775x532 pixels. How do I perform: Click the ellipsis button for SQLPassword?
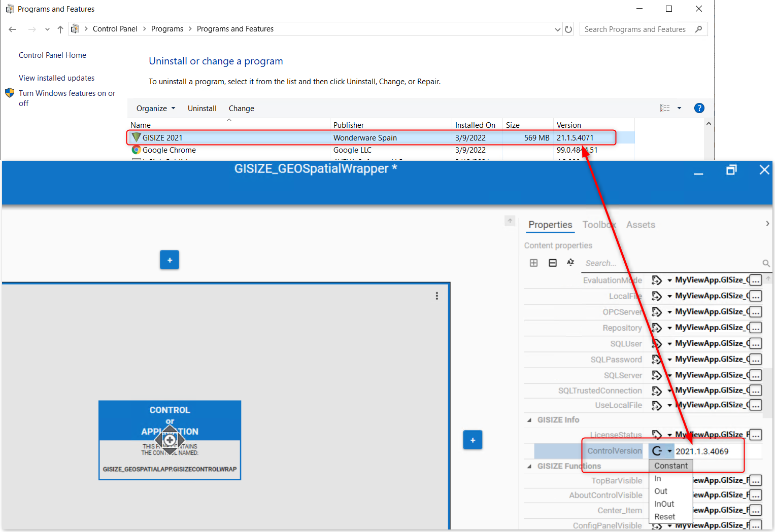pyautogui.click(x=756, y=360)
